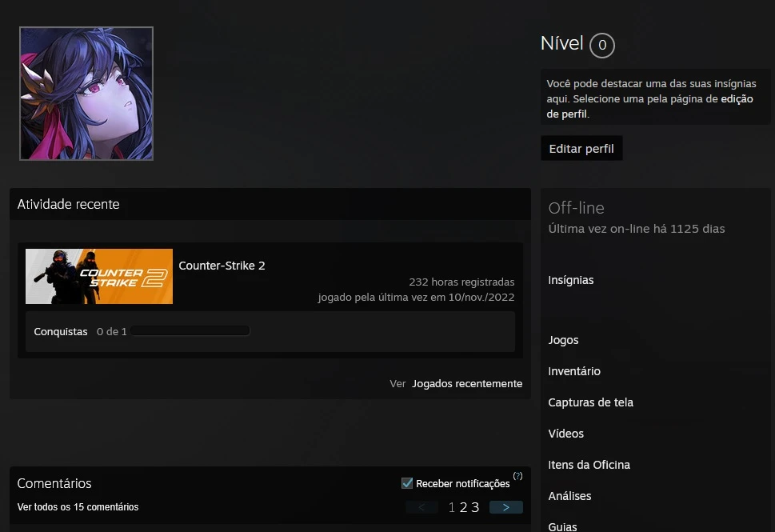Select comments page 2

pyautogui.click(x=463, y=507)
